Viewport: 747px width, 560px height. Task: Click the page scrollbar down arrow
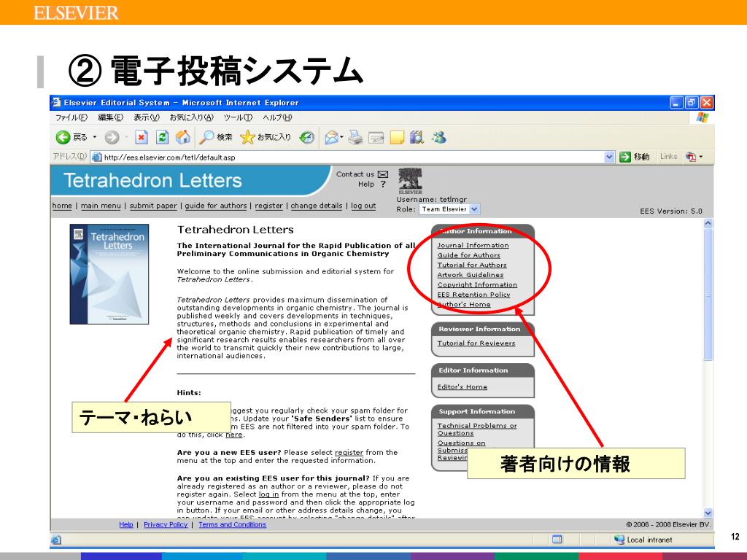click(x=708, y=513)
